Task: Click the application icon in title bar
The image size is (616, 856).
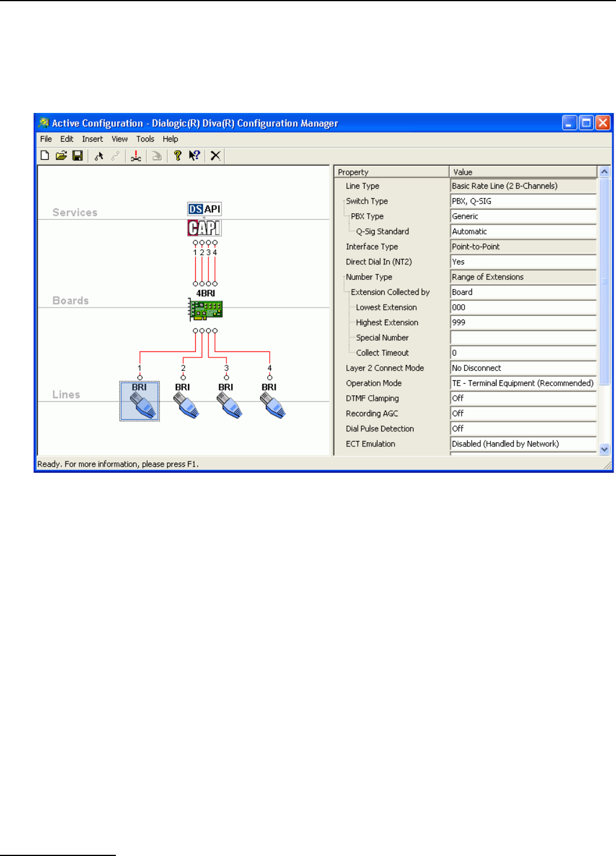Action: click(44, 123)
